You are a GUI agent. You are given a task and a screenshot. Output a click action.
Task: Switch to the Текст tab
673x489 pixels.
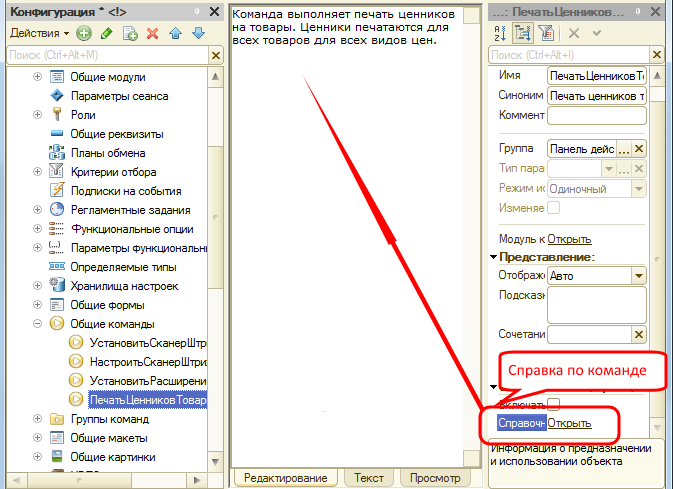[369, 478]
